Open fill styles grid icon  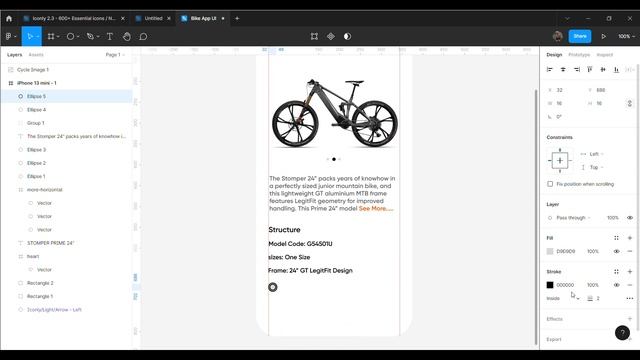[616, 238]
